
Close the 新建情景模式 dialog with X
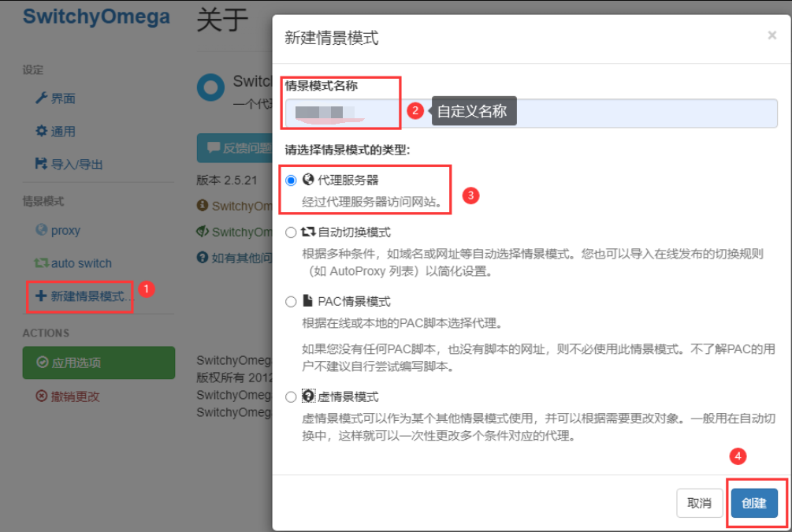(772, 35)
